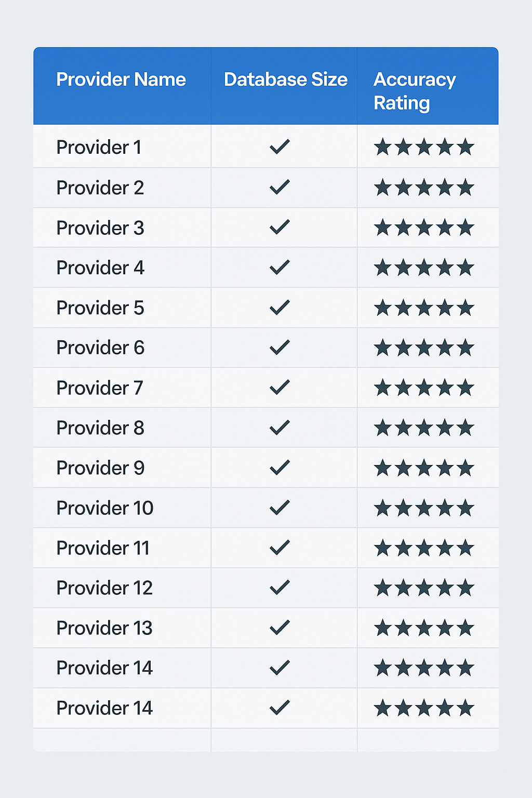Select the star rating for Provider 4
532x798 pixels.
click(x=424, y=268)
